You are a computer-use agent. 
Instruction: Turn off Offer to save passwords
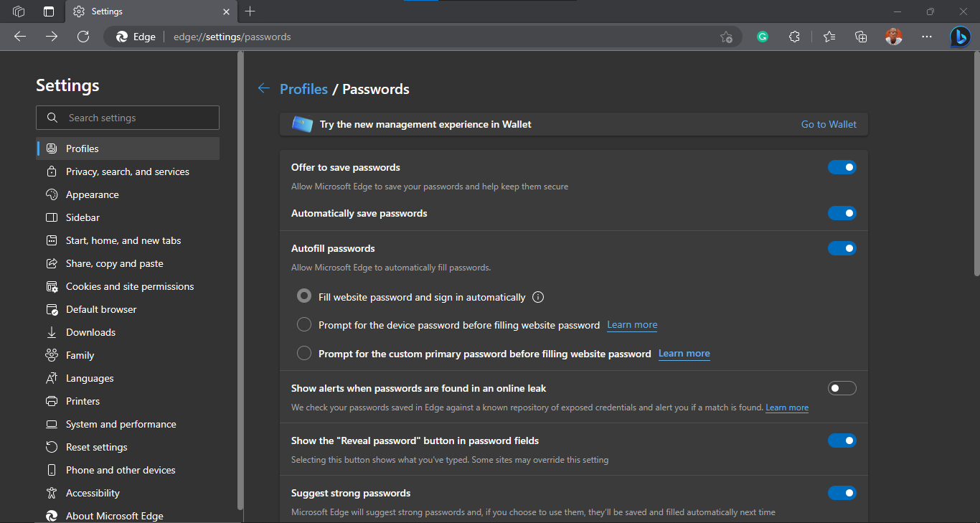pos(842,167)
